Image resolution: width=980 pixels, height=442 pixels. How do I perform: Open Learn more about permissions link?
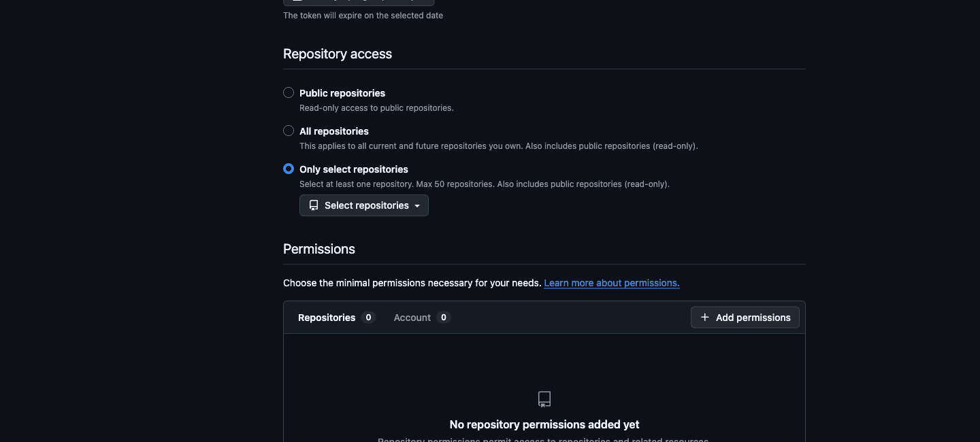click(x=612, y=283)
